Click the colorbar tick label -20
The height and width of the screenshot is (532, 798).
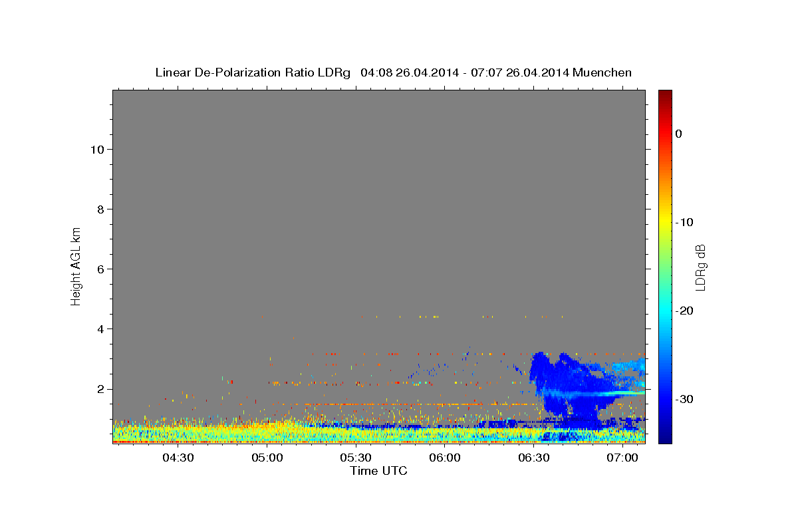(684, 311)
